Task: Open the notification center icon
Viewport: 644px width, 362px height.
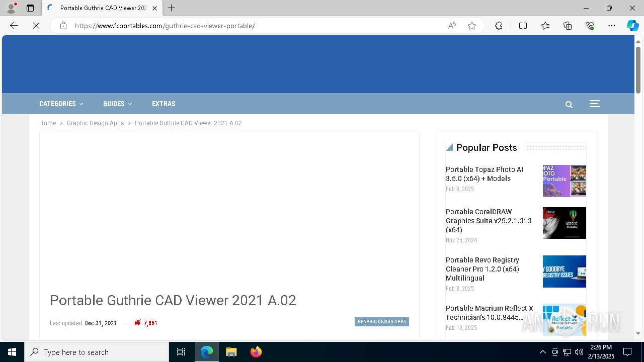Action: [x=627, y=352]
